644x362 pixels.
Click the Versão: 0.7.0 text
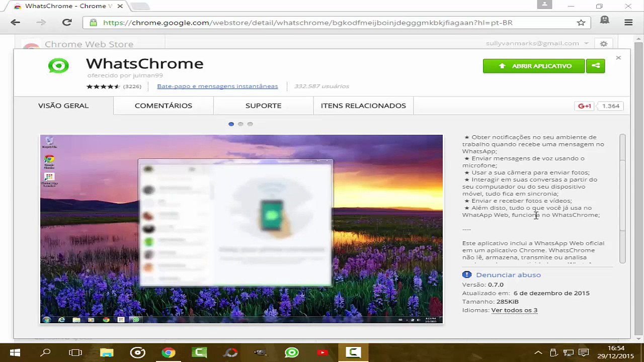483,285
